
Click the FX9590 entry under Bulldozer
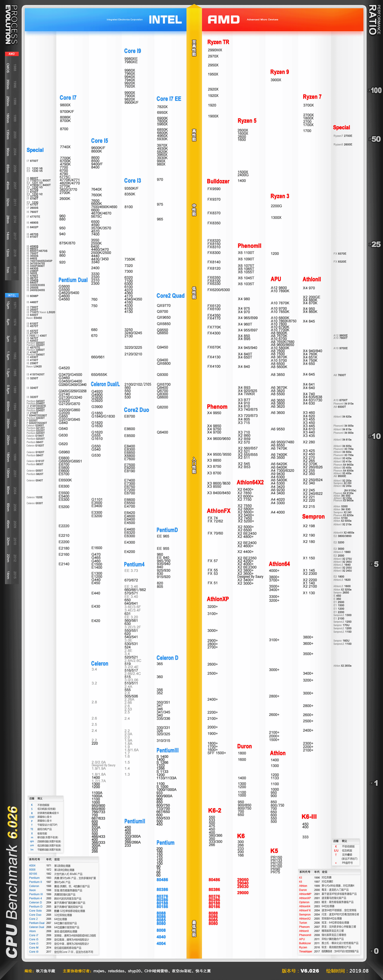214,189
